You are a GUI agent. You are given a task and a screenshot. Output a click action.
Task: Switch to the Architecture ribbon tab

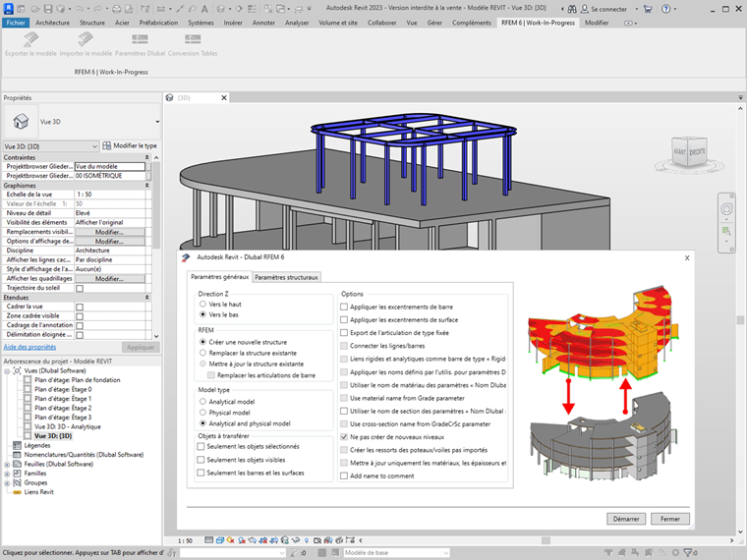tap(52, 23)
